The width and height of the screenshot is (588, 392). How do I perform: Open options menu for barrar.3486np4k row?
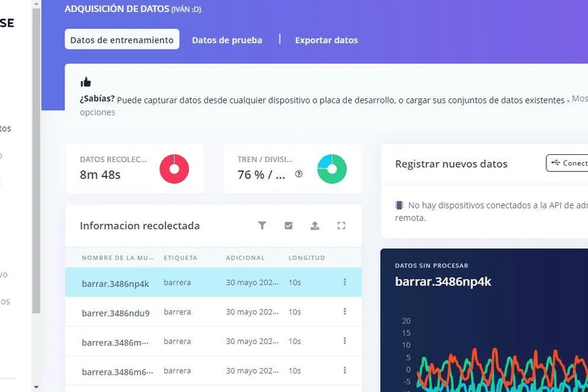345,282
